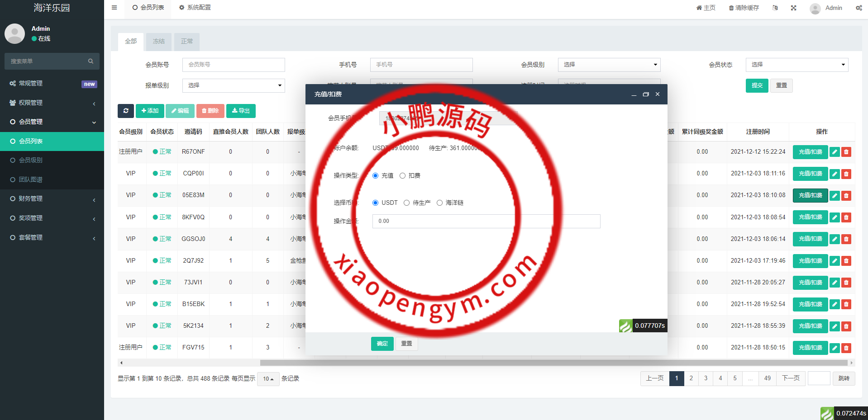Submit the search with 提交 button
This screenshot has height=420, width=868.
(x=757, y=85)
